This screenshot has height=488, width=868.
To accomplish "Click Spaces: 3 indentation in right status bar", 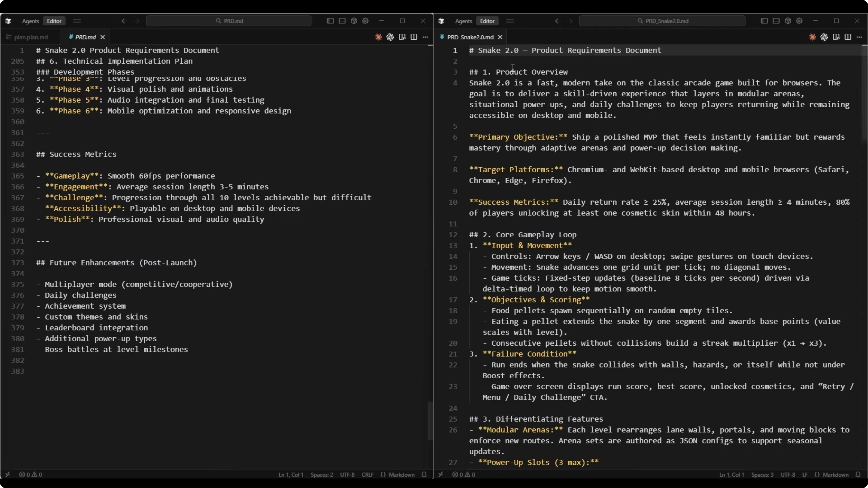I will click(x=762, y=475).
